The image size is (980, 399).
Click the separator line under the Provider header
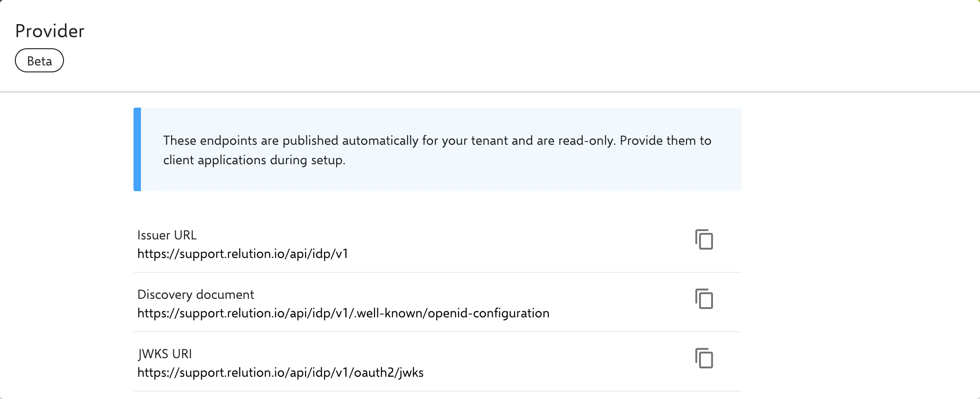point(490,92)
